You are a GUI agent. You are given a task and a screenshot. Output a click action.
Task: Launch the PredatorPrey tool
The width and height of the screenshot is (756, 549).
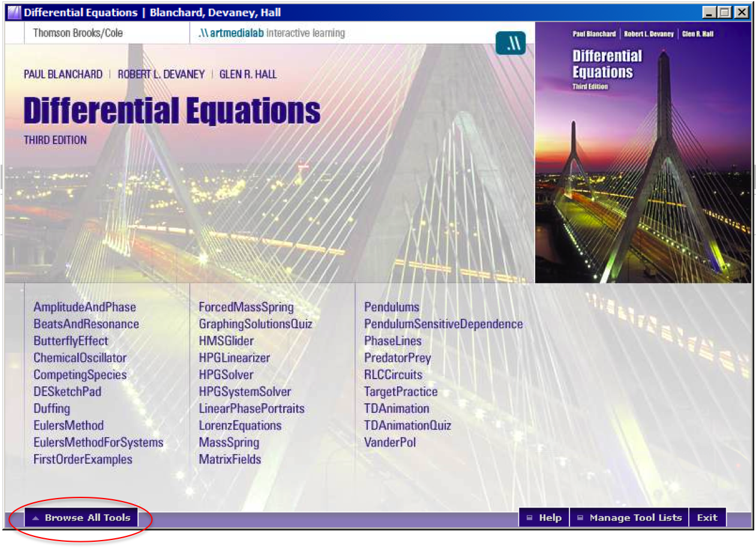click(398, 358)
